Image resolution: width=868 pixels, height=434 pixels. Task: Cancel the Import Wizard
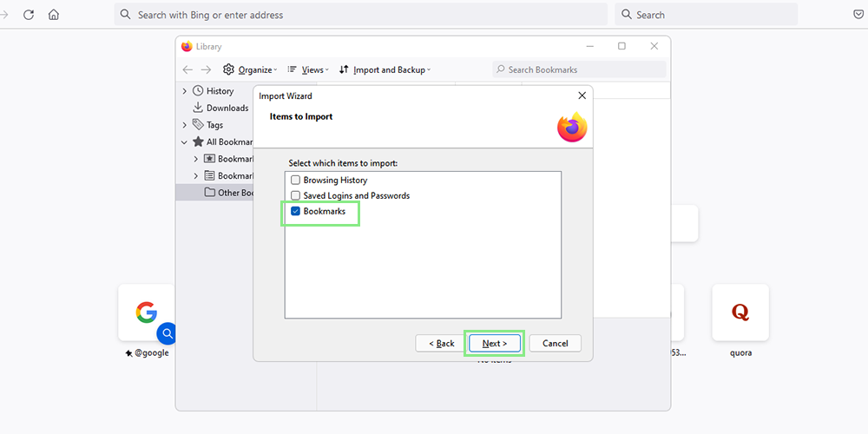[x=556, y=343]
